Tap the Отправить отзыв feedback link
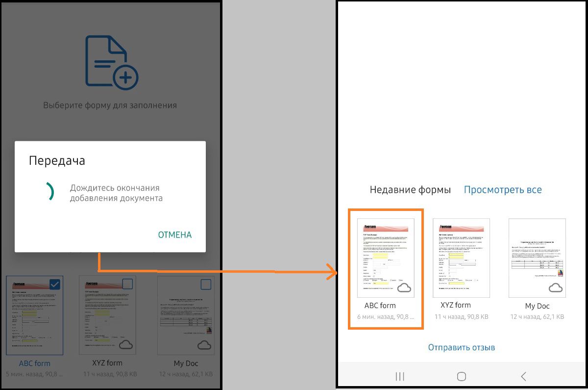Viewport: 588px width, 390px height. 462,347
